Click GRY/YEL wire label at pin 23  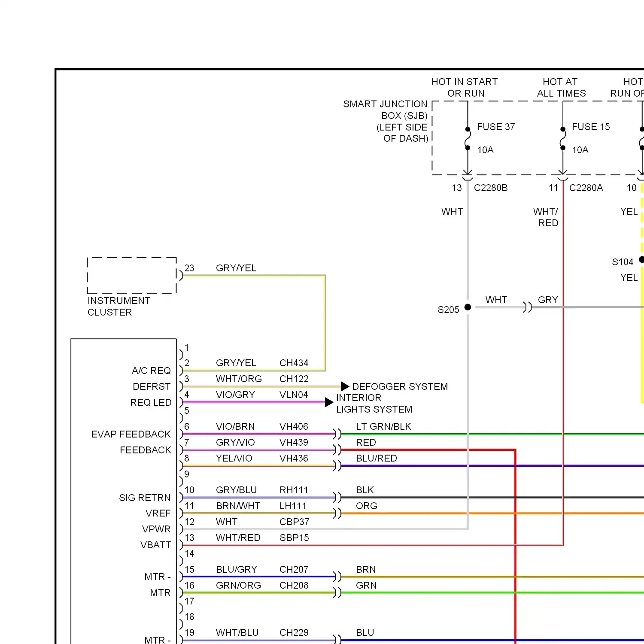tap(236, 268)
